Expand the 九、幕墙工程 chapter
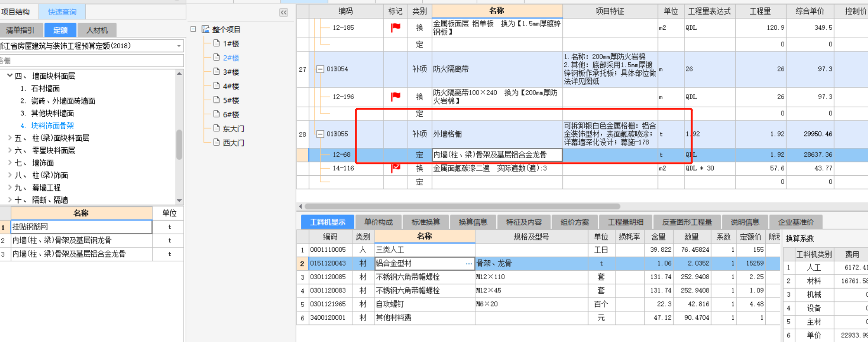 pyautogui.click(x=9, y=188)
